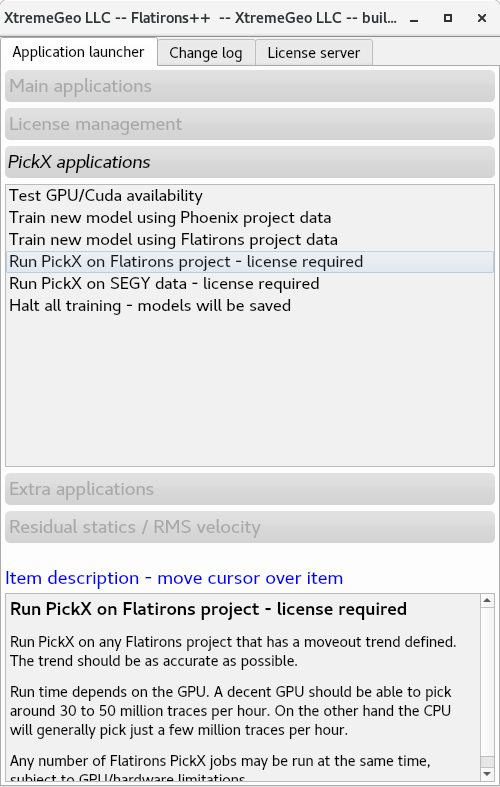Expand the License management section

coord(250,124)
